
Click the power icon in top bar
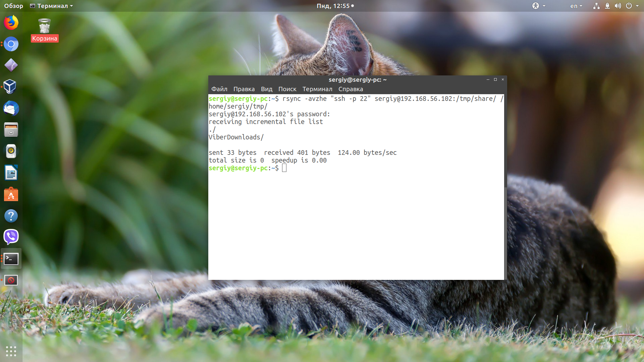[x=629, y=6]
